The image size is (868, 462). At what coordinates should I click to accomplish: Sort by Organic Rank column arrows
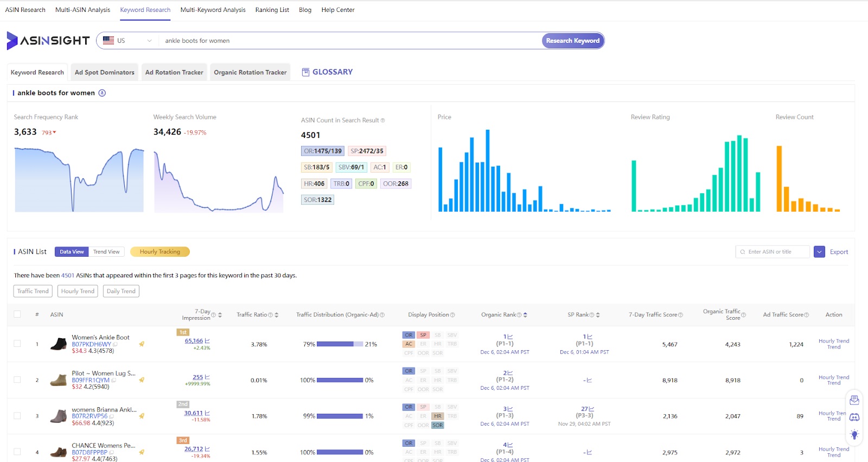(525, 315)
